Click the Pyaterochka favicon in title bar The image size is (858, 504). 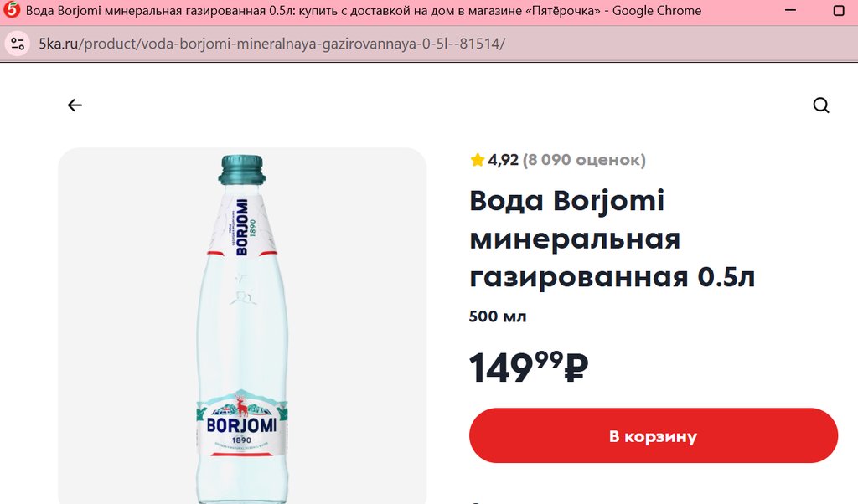[x=13, y=12]
